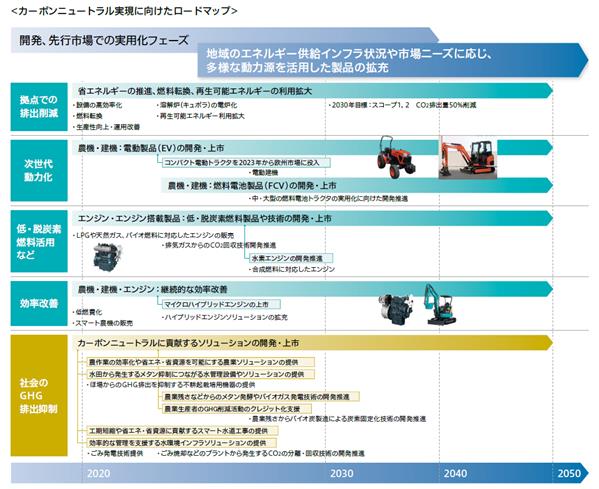Viewport: 599px width, 489px height.
Task: Click the CO2の分離・回収技術の開発推進 bullet
Action: tap(261, 453)
